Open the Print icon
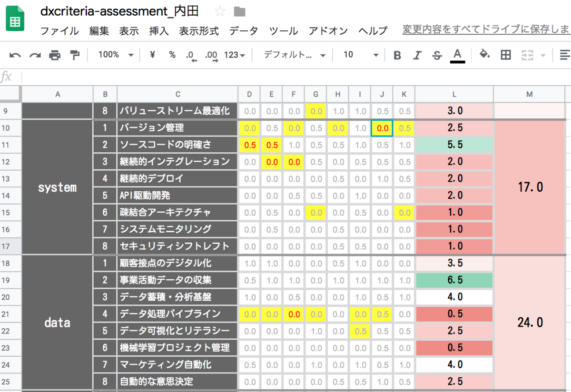The width and height of the screenshot is (571, 392). [54, 55]
